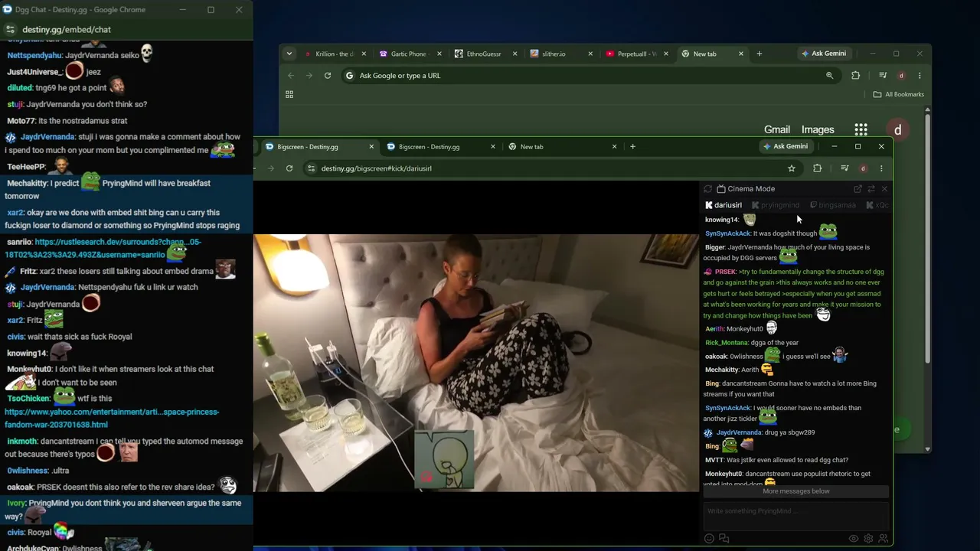Toggle the eye icon below chat input

pyautogui.click(x=854, y=539)
